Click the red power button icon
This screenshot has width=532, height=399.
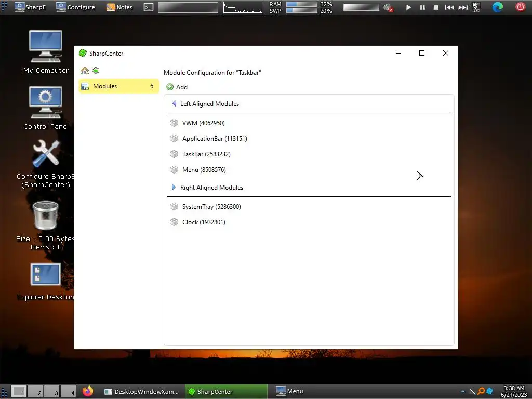[x=521, y=7]
